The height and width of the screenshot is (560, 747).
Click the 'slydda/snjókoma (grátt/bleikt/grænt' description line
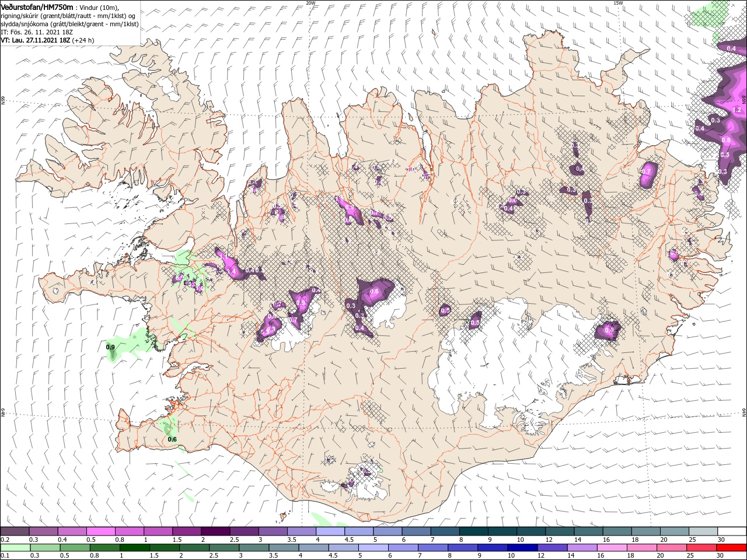coord(69,24)
